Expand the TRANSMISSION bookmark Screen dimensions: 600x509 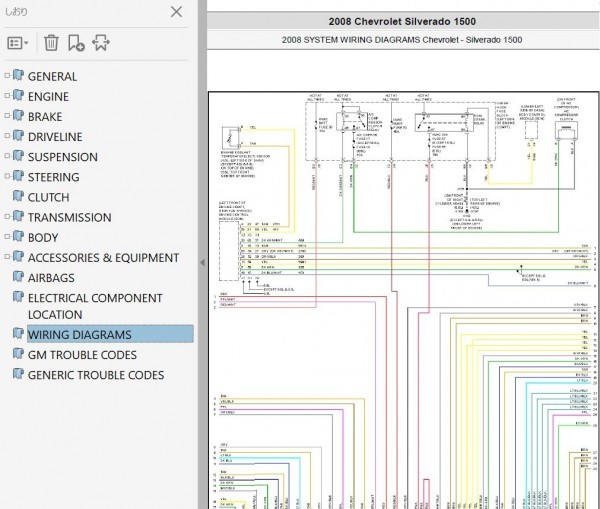7,216
